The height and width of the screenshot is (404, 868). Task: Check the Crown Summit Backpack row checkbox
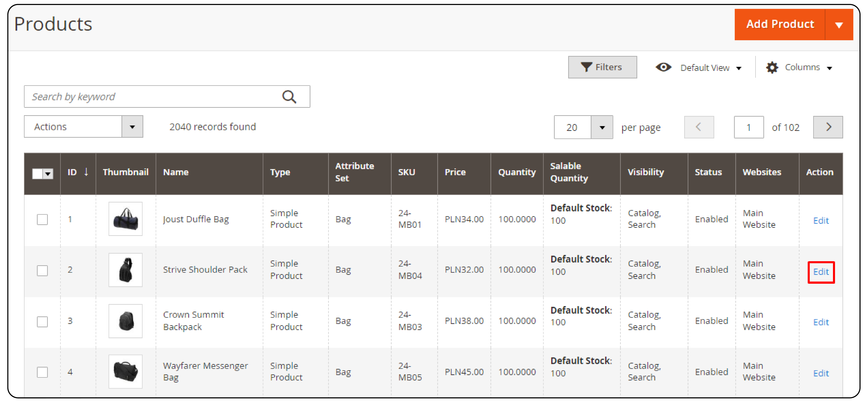[42, 321]
